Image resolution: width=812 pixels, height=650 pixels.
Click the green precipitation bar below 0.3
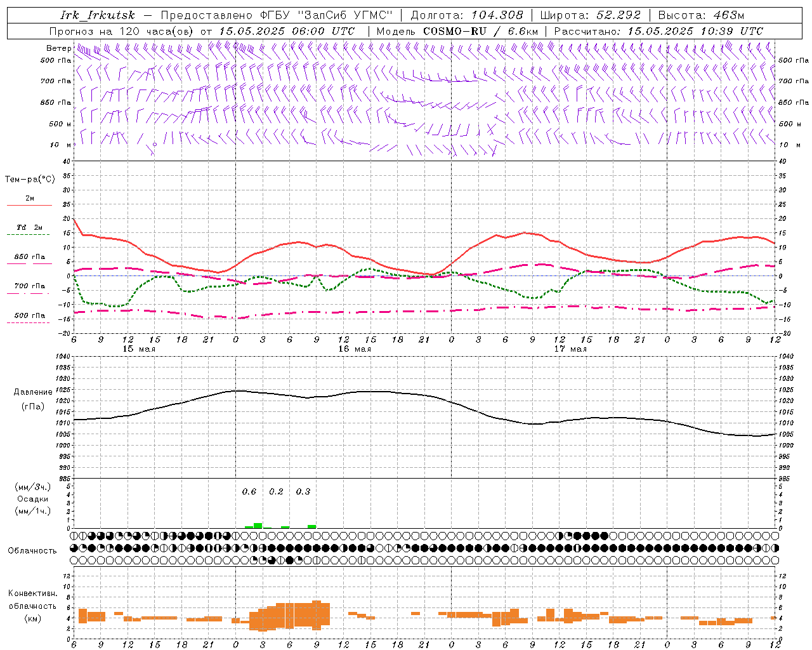(x=312, y=526)
